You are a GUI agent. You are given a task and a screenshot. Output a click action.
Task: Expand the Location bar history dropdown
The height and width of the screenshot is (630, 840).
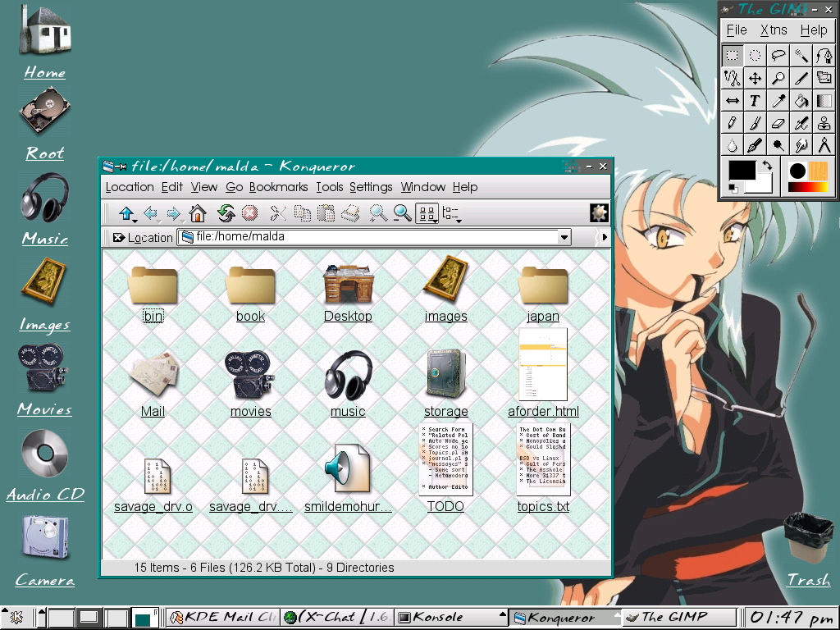(564, 237)
